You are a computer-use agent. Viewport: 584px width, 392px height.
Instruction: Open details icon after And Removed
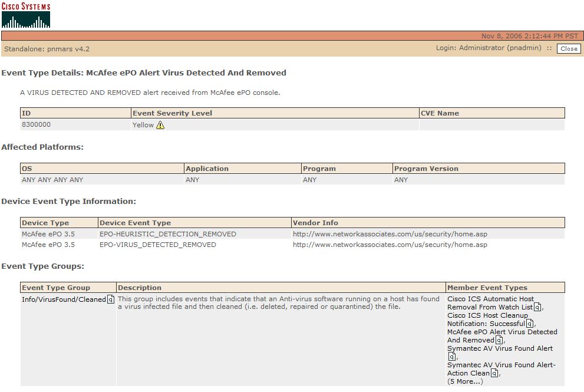[x=499, y=340]
